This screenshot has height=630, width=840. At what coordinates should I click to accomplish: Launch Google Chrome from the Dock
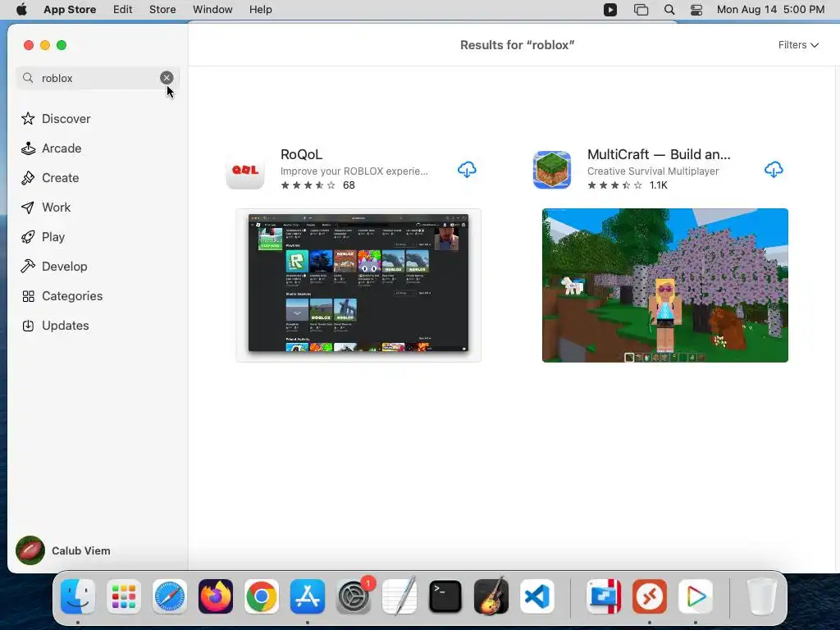(262, 596)
